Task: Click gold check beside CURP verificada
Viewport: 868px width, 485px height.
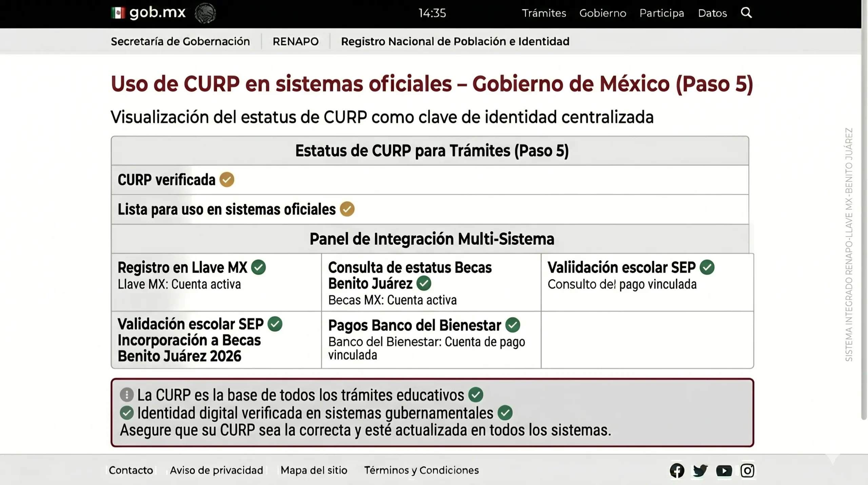Action: click(227, 180)
